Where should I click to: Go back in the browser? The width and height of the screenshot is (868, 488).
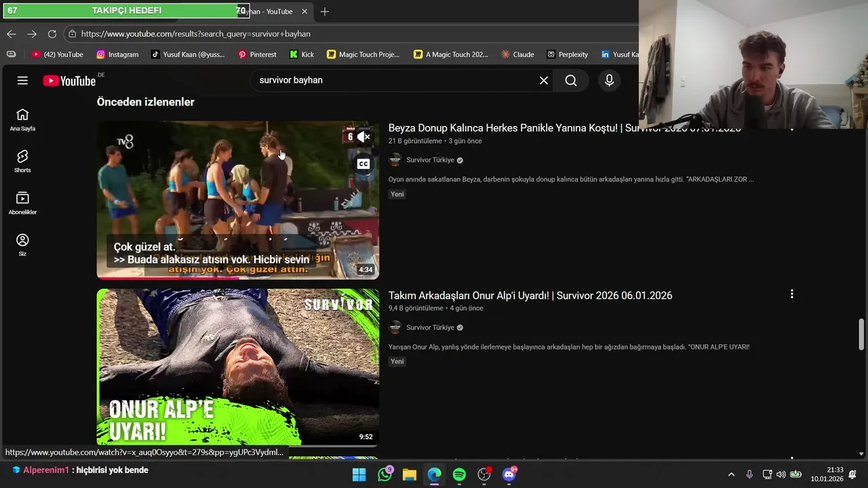[12, 34]
